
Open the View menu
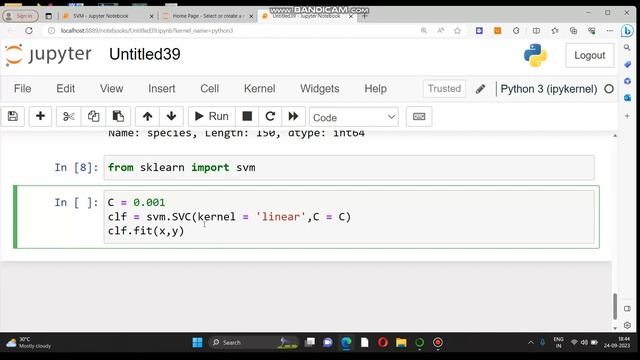[111, 89]
